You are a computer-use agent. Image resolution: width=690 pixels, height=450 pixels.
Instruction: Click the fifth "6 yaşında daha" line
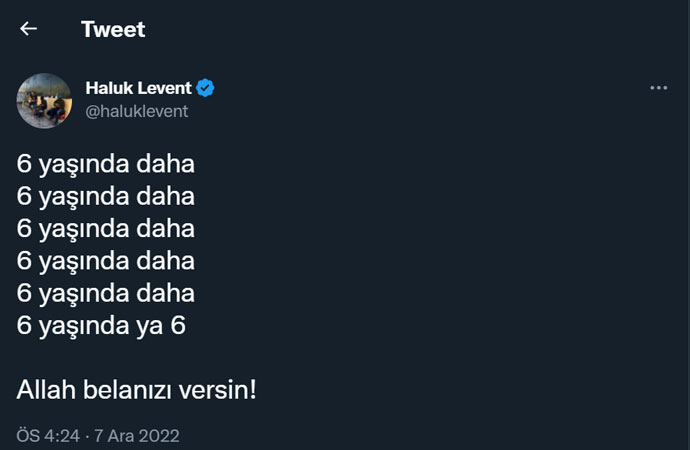tap(105, 293)
